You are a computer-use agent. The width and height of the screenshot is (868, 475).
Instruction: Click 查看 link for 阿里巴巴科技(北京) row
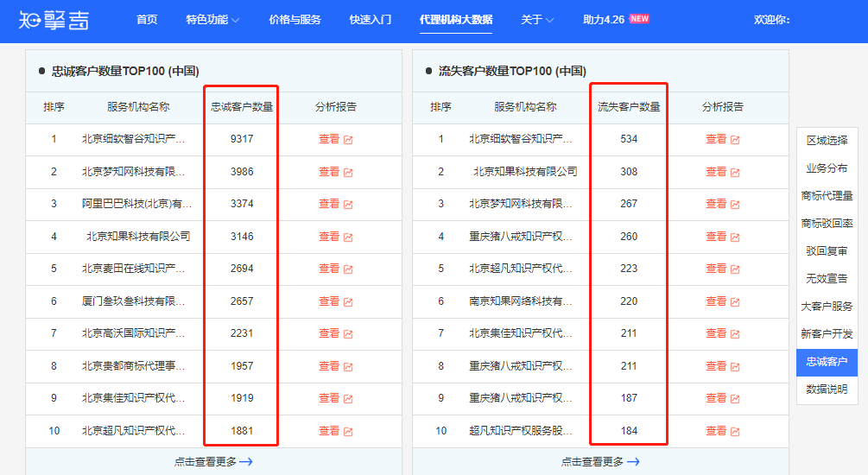click(329, 204)
